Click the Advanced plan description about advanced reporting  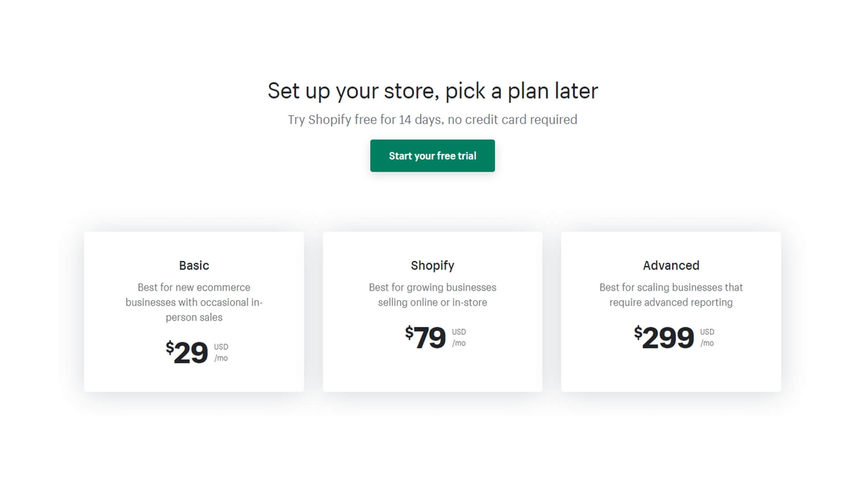pyautogui.click(x=671, y=295)
